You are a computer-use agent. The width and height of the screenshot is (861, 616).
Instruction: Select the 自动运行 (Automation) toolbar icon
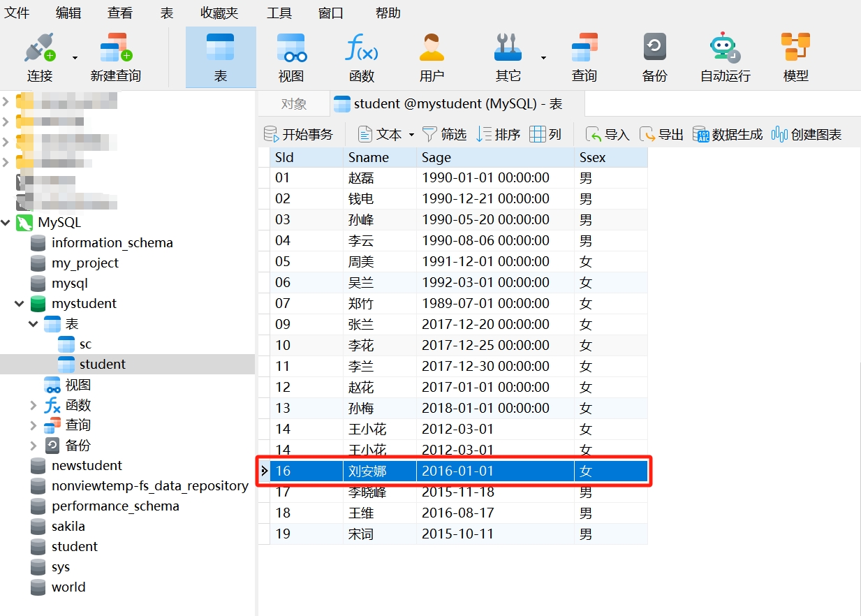pyautogui.click(x=724, y=56)
